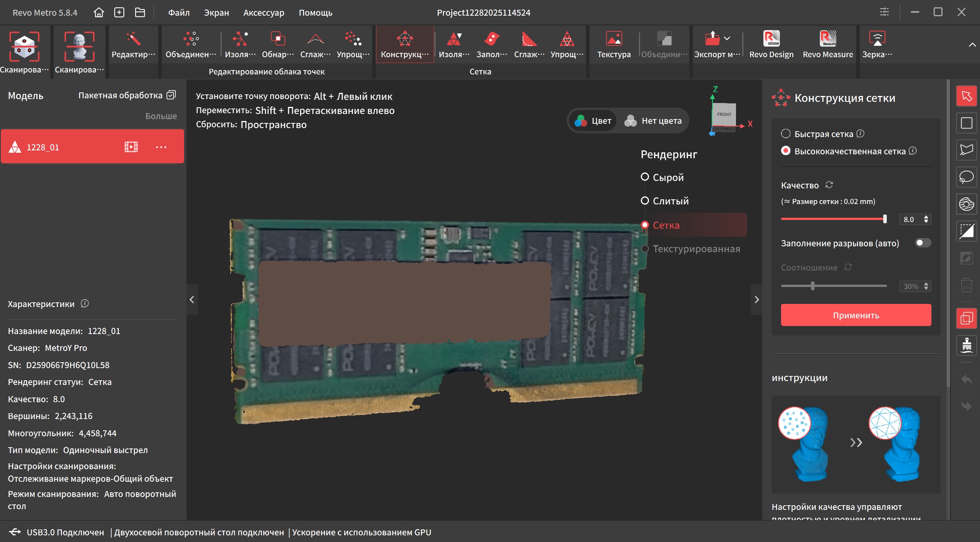Screen dimensions: 980x542
Task: Click the mesh quality (Качество) slider handle
Action: [884, 219]
